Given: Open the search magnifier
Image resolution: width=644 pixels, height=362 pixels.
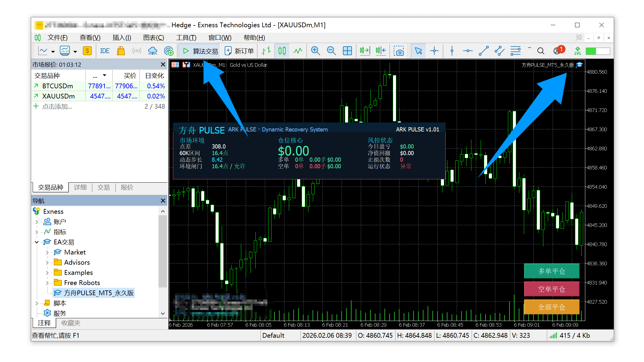Looking at the screenshot, I should tap(541, 51).
